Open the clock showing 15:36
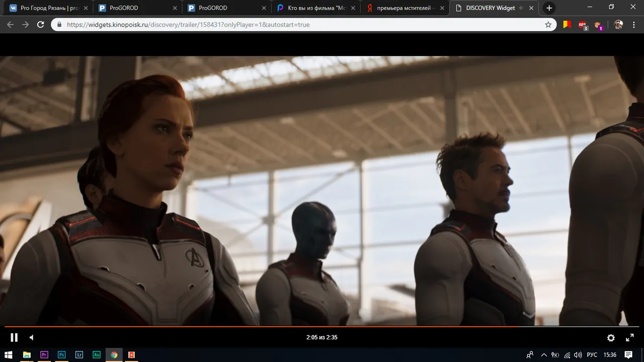Screen dimensions: 644x362 click(610, 354)
